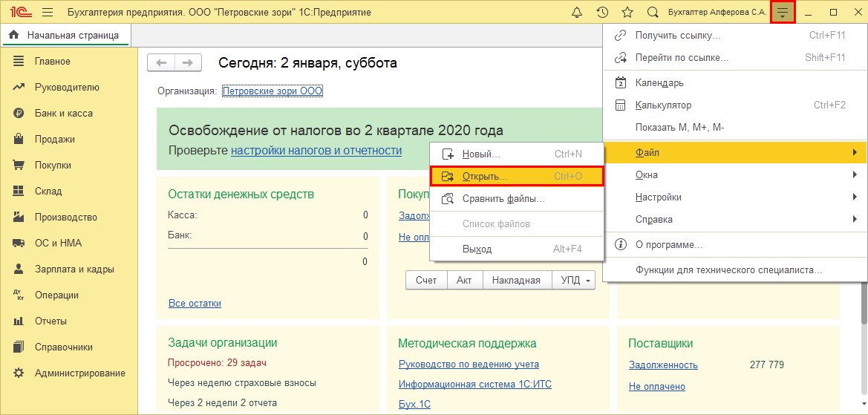The height and width of the screenshot is (415, 868).
Task: Open the УПД dropdown arrow
Action: (588, 281)
